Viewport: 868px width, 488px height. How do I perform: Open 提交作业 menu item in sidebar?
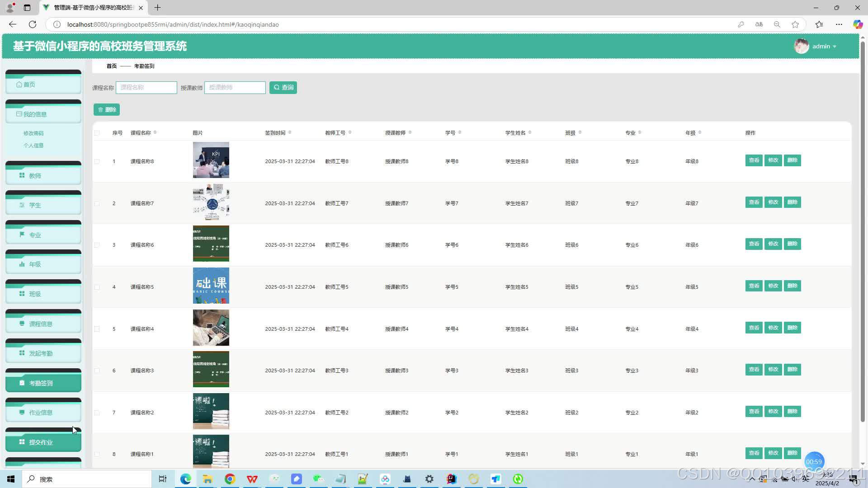41,442
